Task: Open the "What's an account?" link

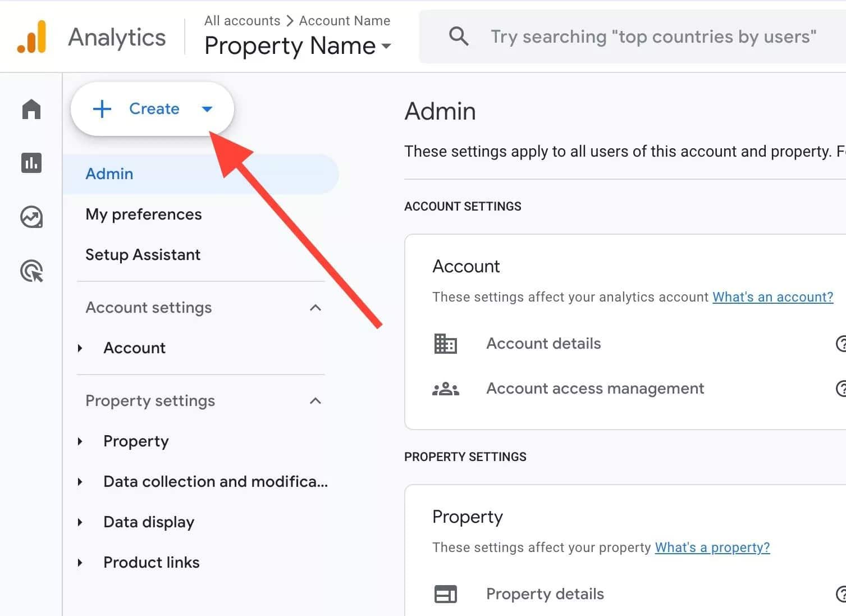Action: tap(772, 297)
